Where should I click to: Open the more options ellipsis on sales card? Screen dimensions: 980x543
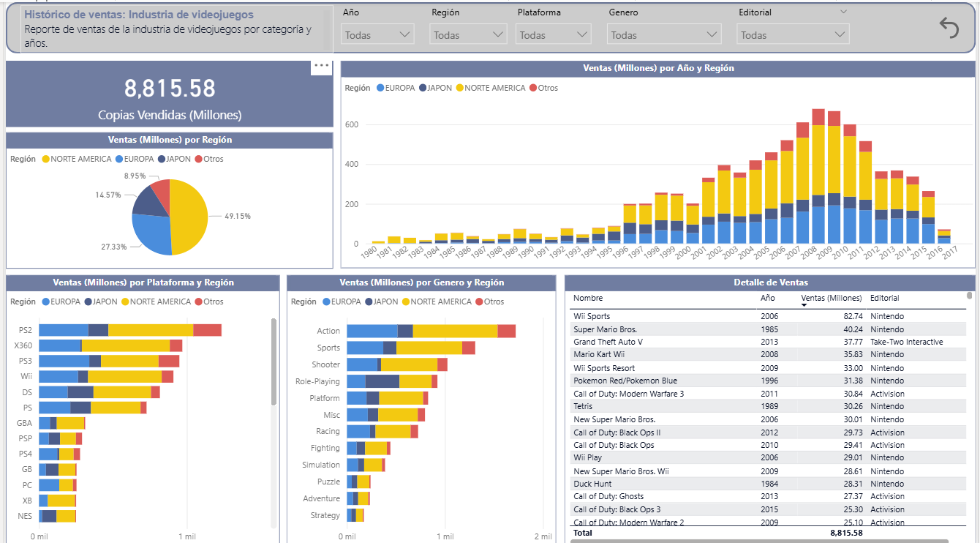click(x=322, y=66)
